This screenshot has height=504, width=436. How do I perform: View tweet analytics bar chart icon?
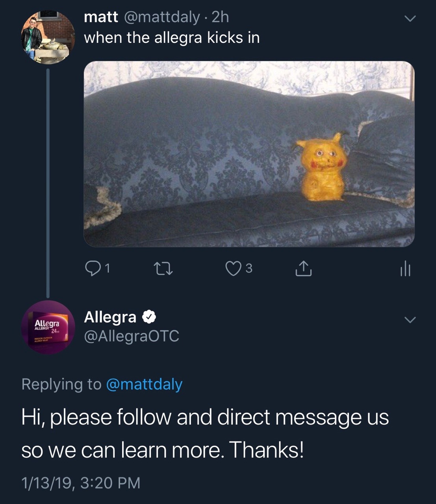click(x=405, y=269)
